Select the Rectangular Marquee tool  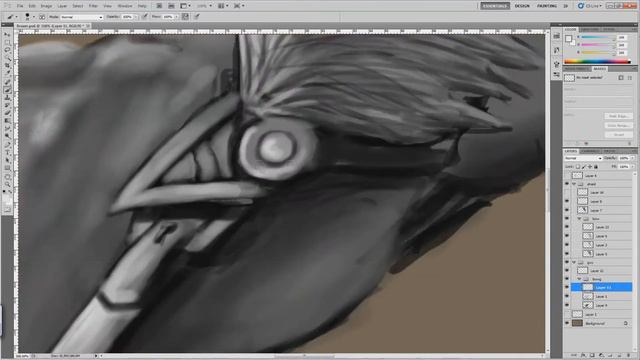8,42
